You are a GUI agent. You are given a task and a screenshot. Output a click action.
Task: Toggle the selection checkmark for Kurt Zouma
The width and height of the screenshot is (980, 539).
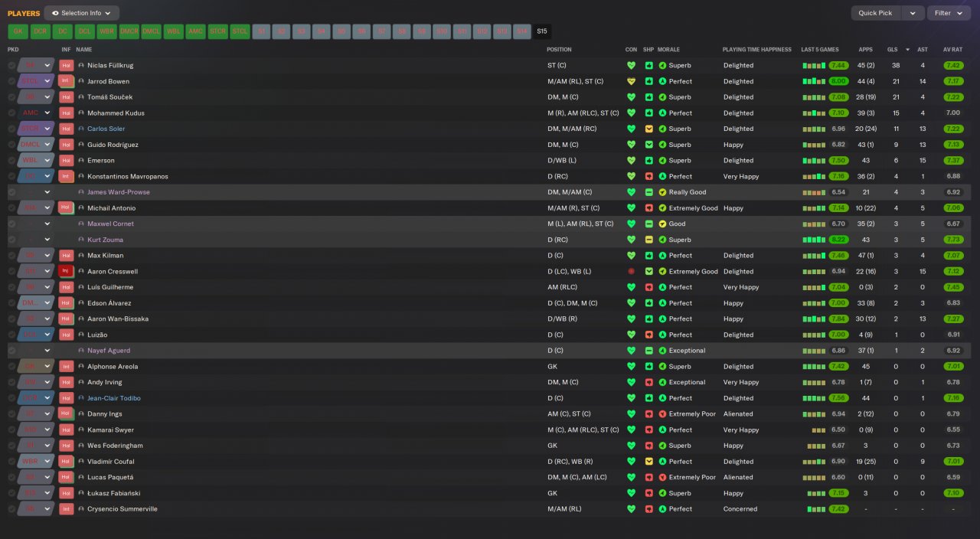(x=11, y=240)
